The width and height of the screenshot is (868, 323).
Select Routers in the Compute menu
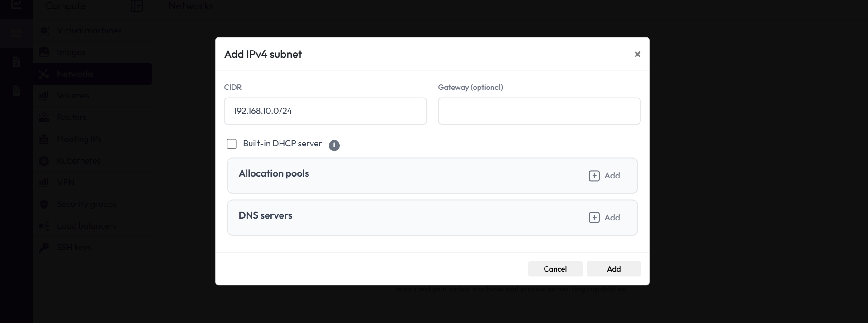[71, 117]
